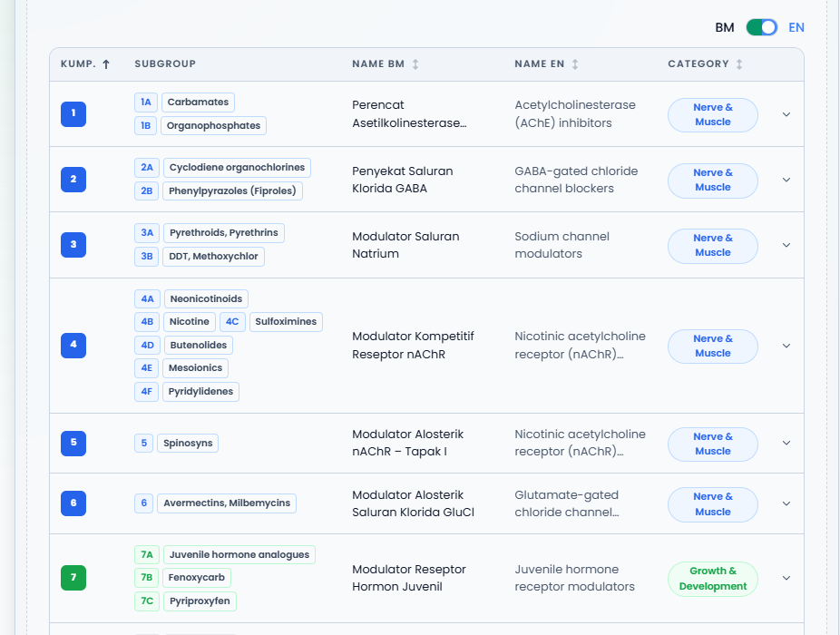Click the Modulator Saluran Natrium cell
Viewport: 840px width, 635px height.
[405, 245]
